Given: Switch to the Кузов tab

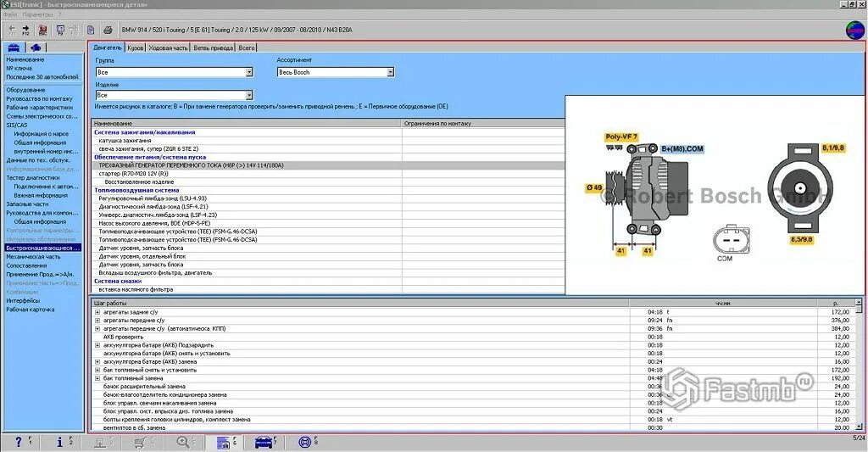Looking at the screenshot, I should 135,47.
